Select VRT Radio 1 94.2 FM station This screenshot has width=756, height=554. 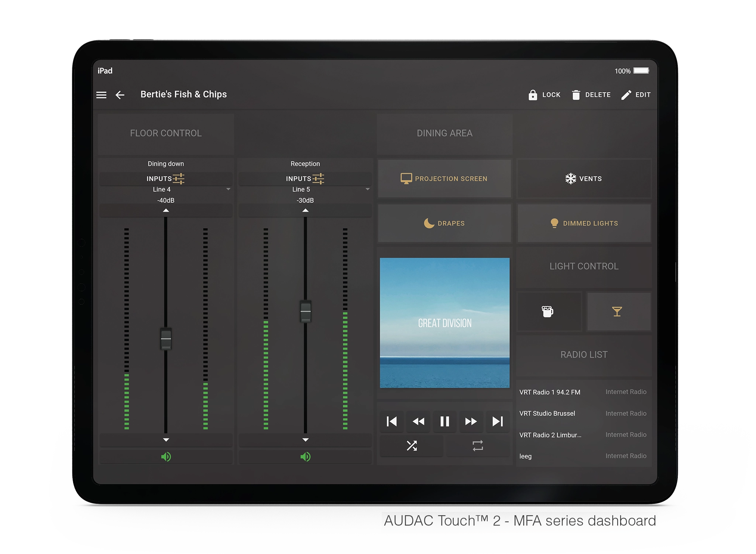click(x=550, y=392)
